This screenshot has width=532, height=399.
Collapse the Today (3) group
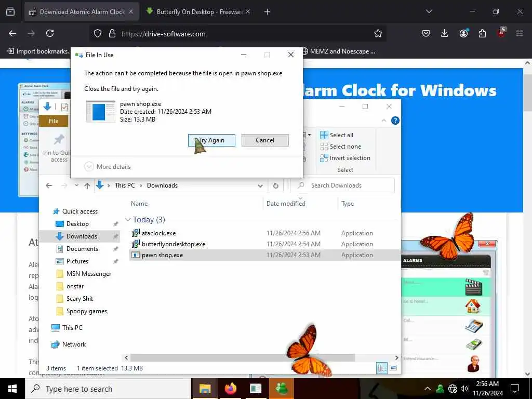tap(128, 220)
